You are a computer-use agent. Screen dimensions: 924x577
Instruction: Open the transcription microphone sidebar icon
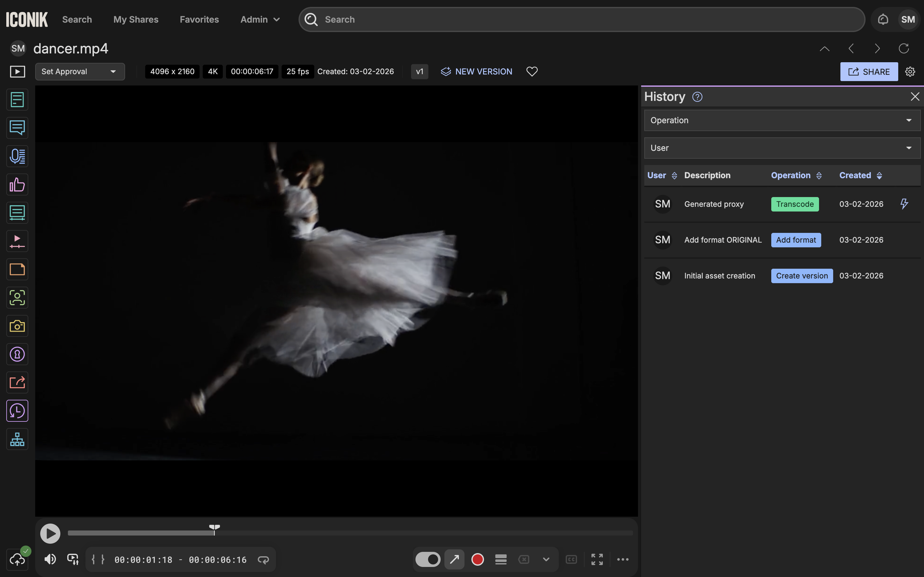[17, 156]
